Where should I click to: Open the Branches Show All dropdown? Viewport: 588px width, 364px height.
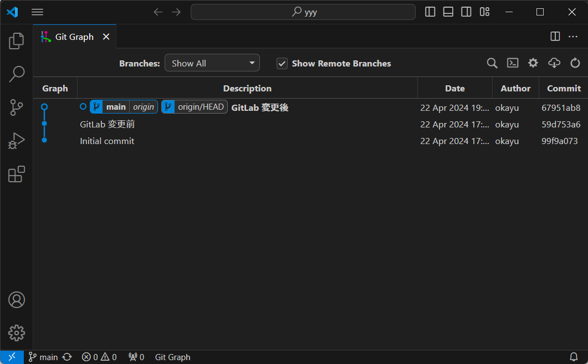coord(212,63)
